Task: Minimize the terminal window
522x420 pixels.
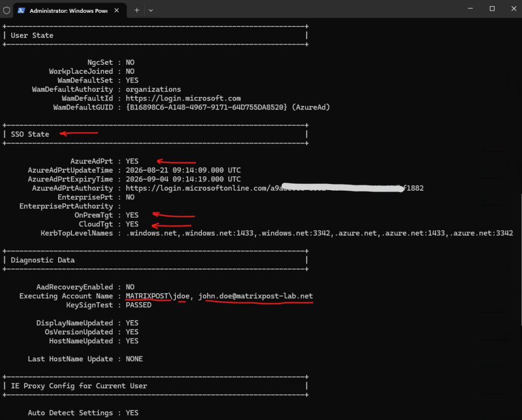Action: pyautogui.click(x=470, y=9)
